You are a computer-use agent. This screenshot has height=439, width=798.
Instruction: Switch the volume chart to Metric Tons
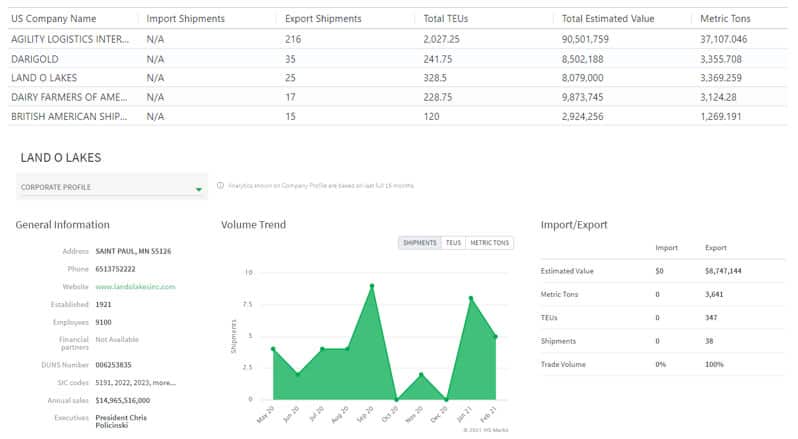pyautogui.click(x=490, y=243)
